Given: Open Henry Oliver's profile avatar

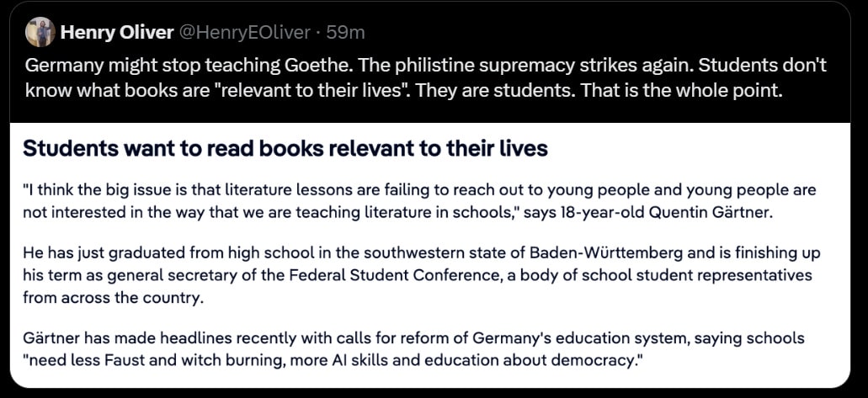Looking at the screenshot, I should (x=40, y=32).
